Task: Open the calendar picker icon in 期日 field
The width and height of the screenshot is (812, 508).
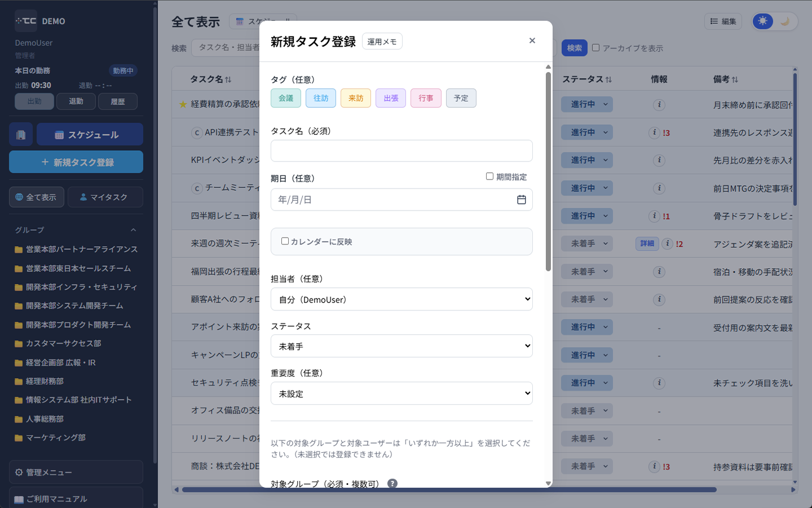Action: (522, 200)
